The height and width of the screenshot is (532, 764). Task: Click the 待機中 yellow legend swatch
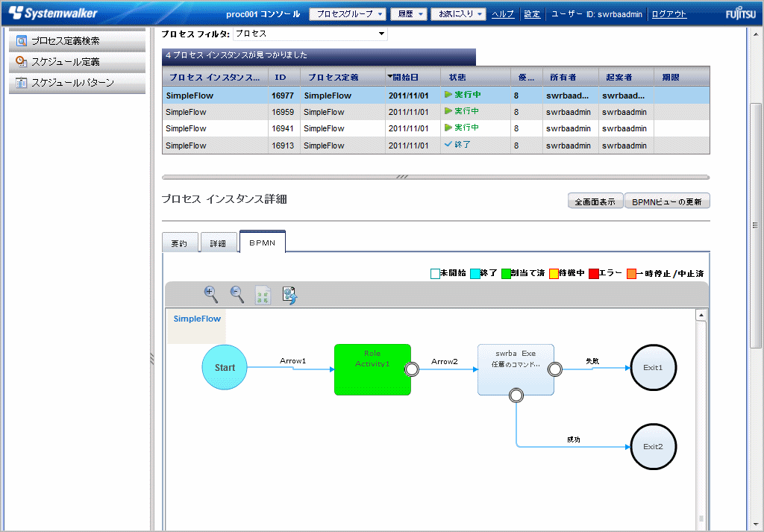554,274
